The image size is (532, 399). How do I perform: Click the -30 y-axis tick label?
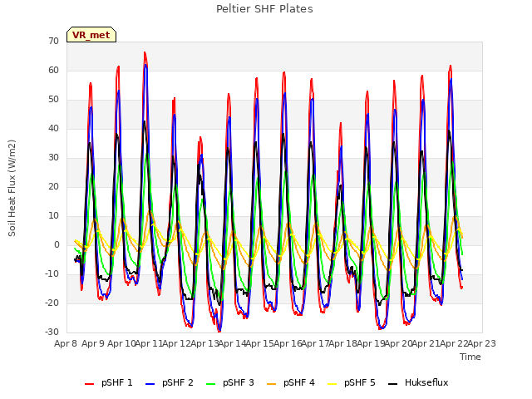pos(52,332)
